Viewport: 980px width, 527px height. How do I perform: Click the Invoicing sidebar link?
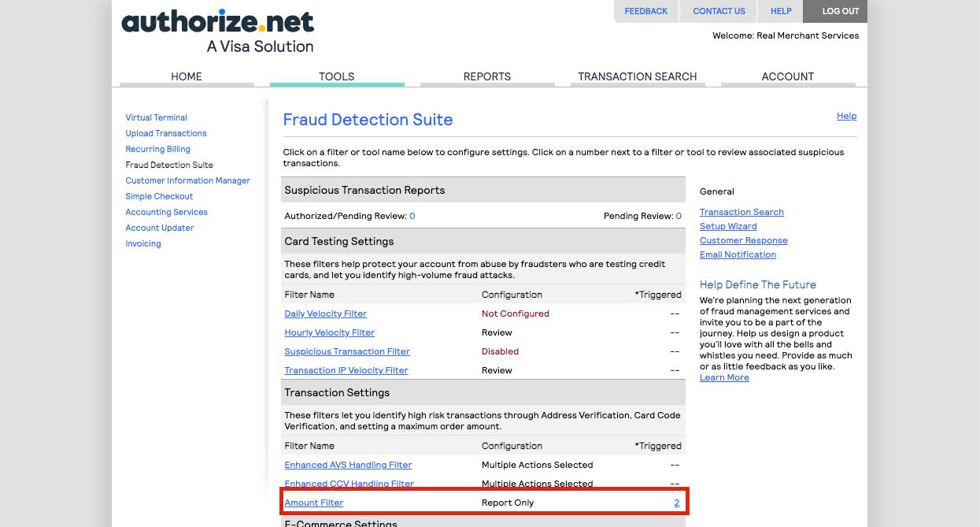[x=143, y=243]
